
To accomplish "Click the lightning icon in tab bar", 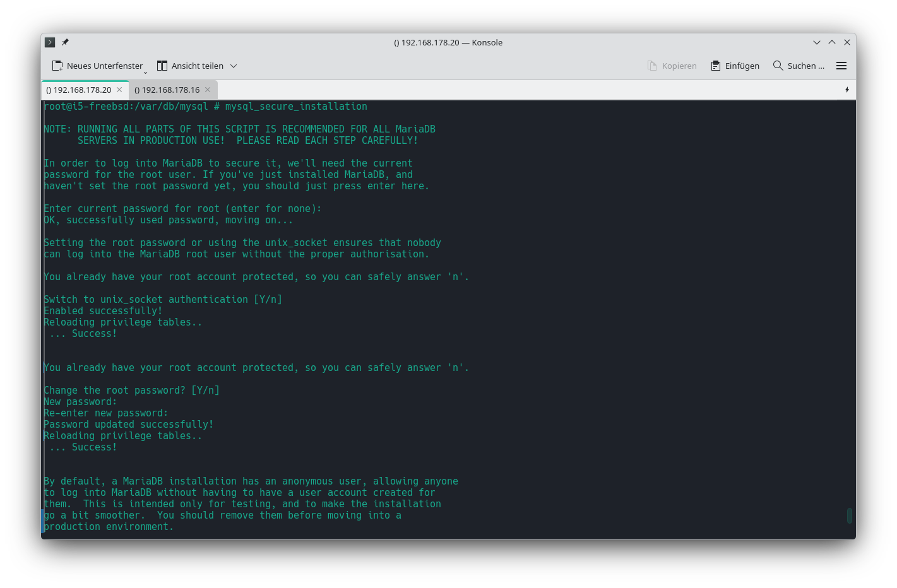I will pyautogui.click(x=847, y=90).
